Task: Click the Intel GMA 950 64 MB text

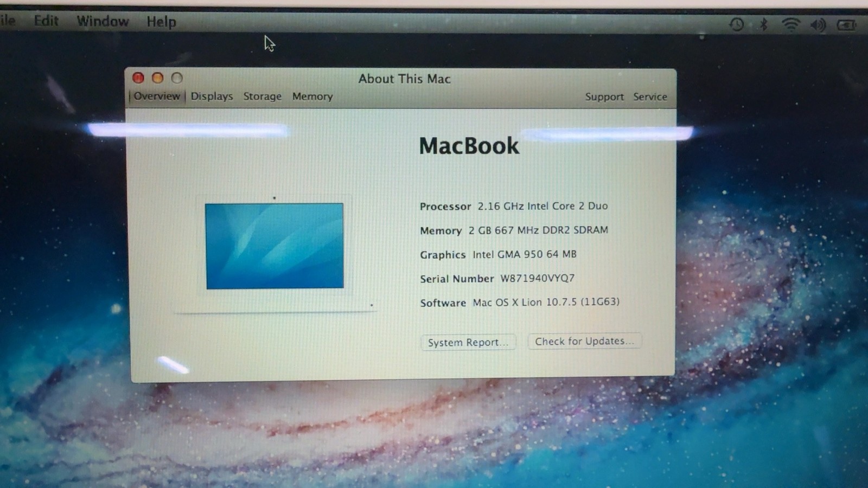Action: coord(524,254)
